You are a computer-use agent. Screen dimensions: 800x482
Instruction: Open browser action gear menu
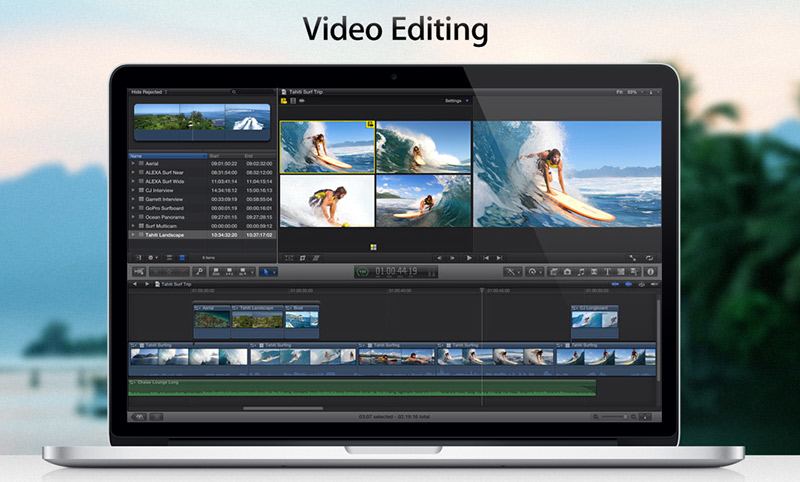(153, 258)
